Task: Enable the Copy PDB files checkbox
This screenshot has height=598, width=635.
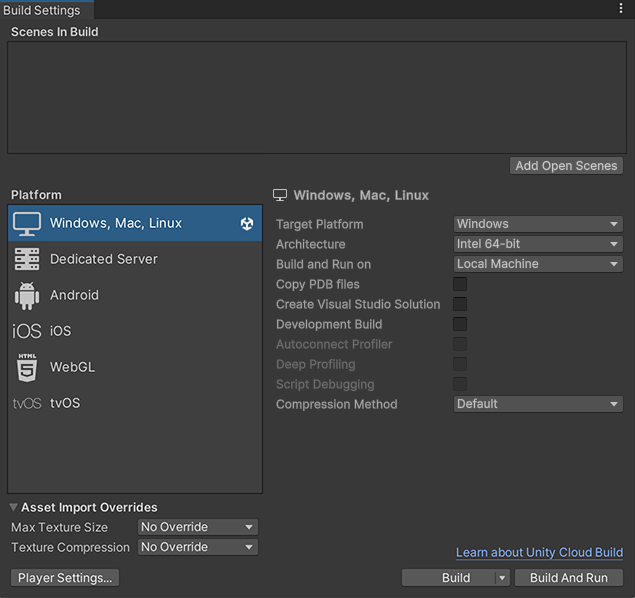Action: (460, 284)
